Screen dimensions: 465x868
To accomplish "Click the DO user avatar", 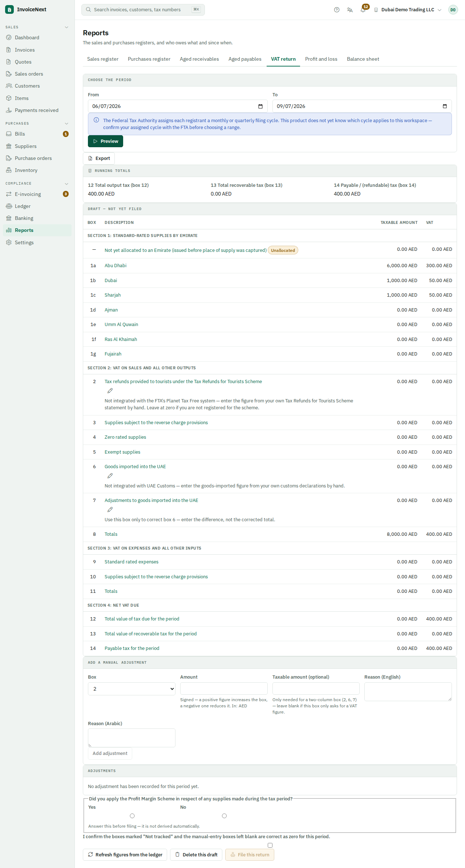I will pyautogui.click(x=453, y=10).
